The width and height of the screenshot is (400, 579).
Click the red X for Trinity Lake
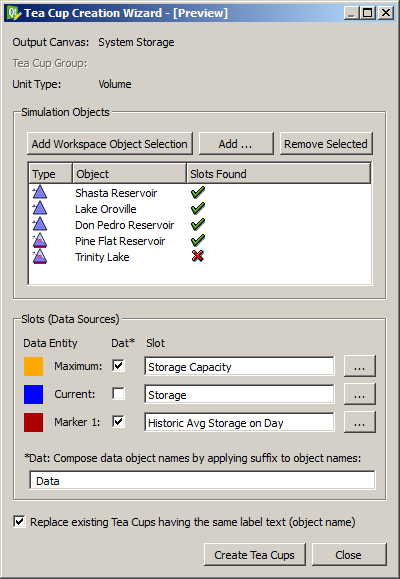point(198,256)
